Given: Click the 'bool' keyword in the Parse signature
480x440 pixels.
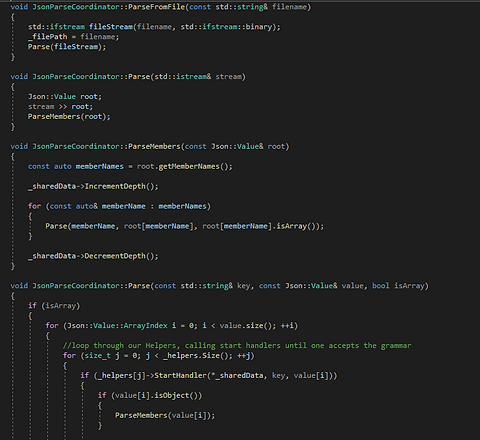Looking at the screenshot, I should click(x=381, y=286).
